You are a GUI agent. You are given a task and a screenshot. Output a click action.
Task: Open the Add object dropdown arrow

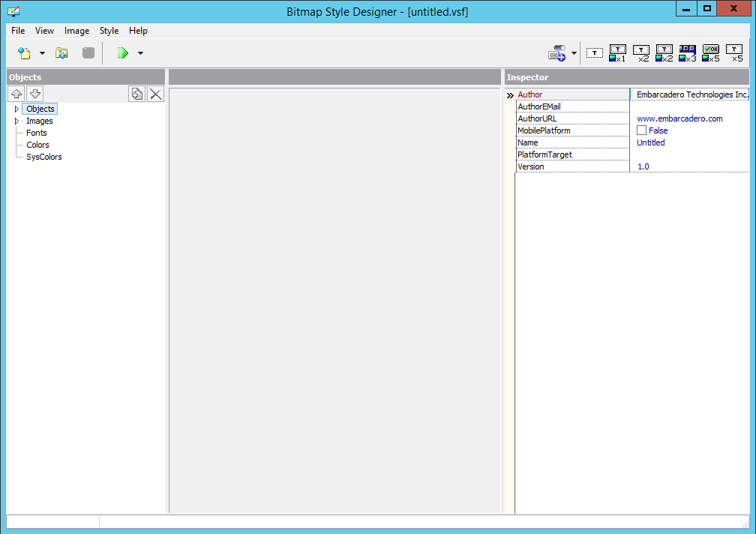pos(574,53)
